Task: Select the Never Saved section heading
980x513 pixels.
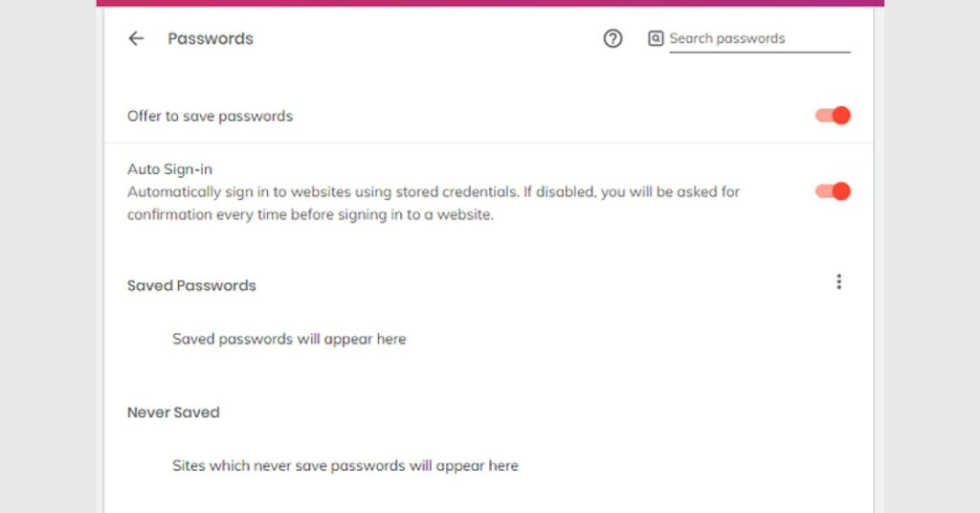Action: point(173,413)
